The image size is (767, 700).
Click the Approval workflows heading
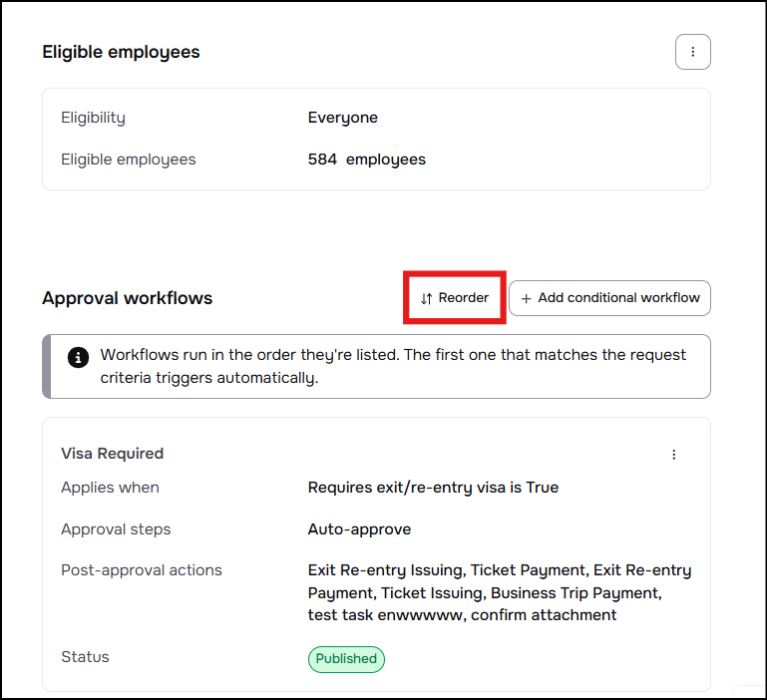coord(128,298)
